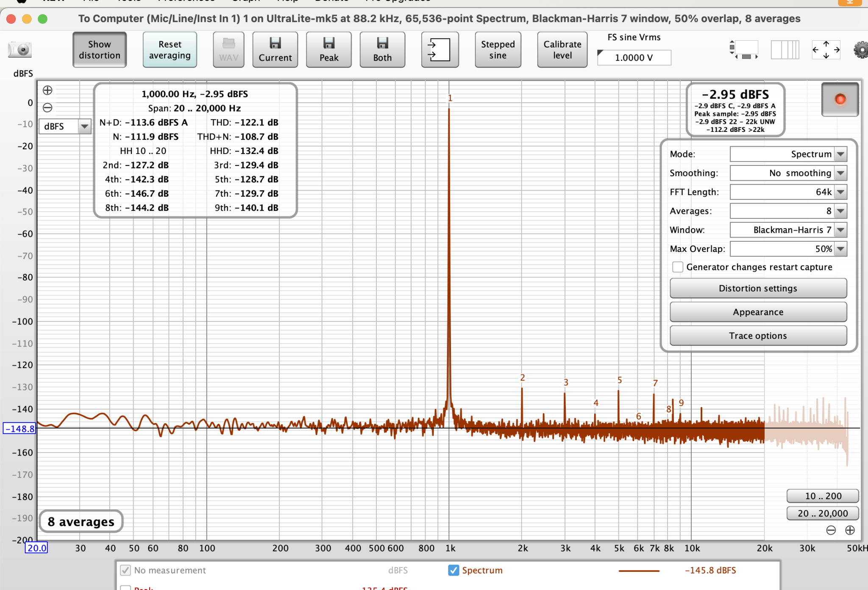Viewport: 868px width, 590px height.
Task: Zoom in vertical axis plus icon
Action: click(47, 90)
